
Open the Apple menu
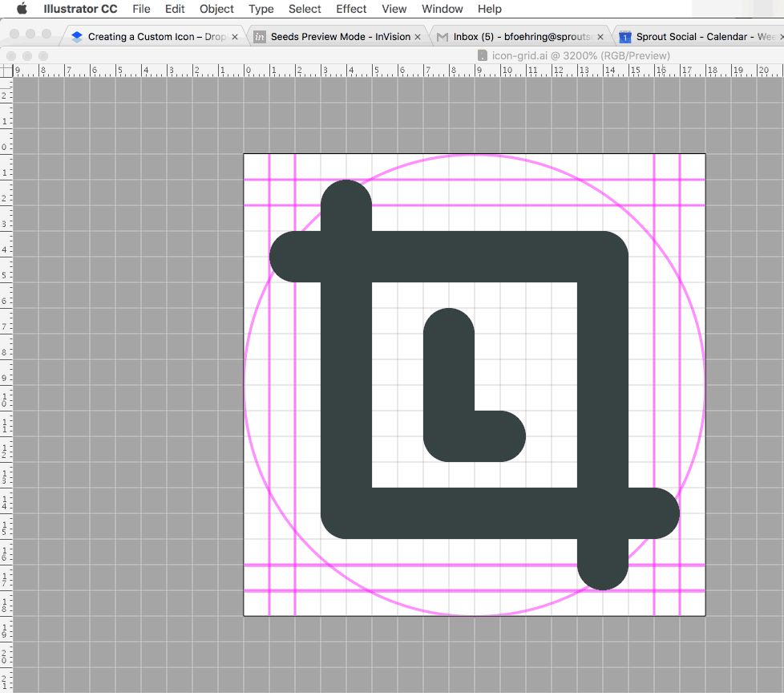[x=22, y=9]
